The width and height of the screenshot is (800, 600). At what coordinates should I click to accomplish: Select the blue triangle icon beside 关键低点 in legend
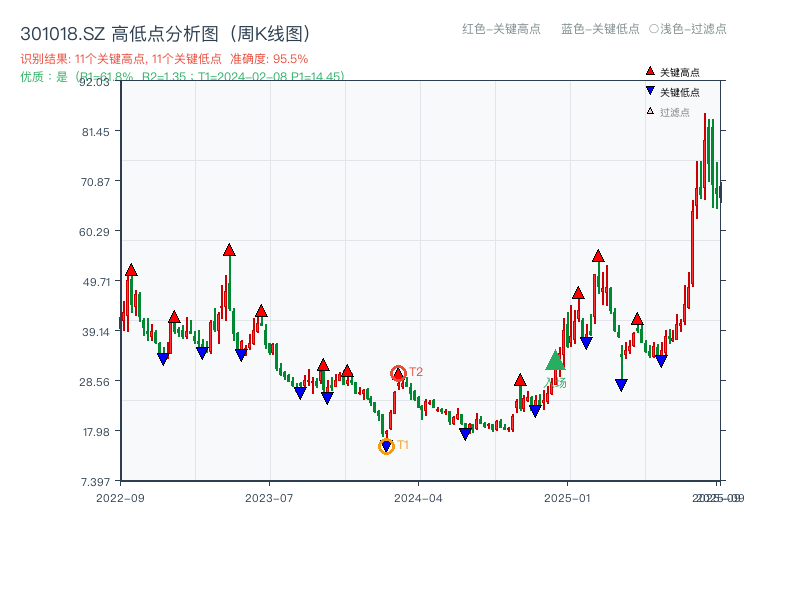650,91
